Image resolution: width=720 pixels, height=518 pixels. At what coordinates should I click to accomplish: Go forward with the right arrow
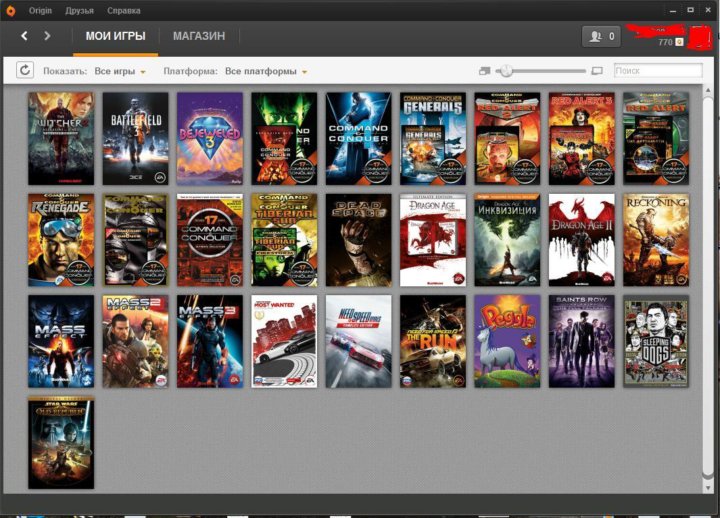click(x=47, y=36)
